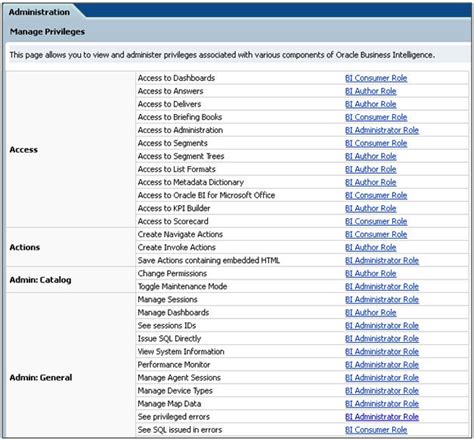Screen dimensions: 474x441
Task: Open role link for Access to List Formats
Action: coord(371,169)
